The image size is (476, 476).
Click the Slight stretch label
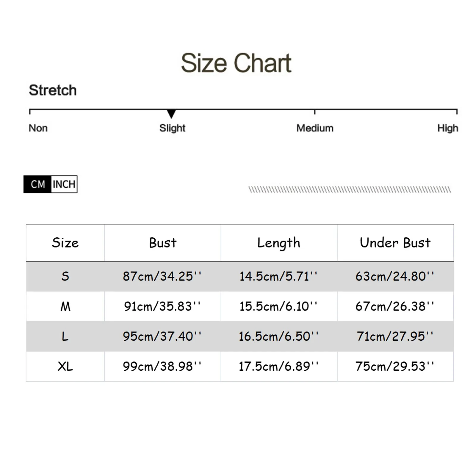coord(172,128)
